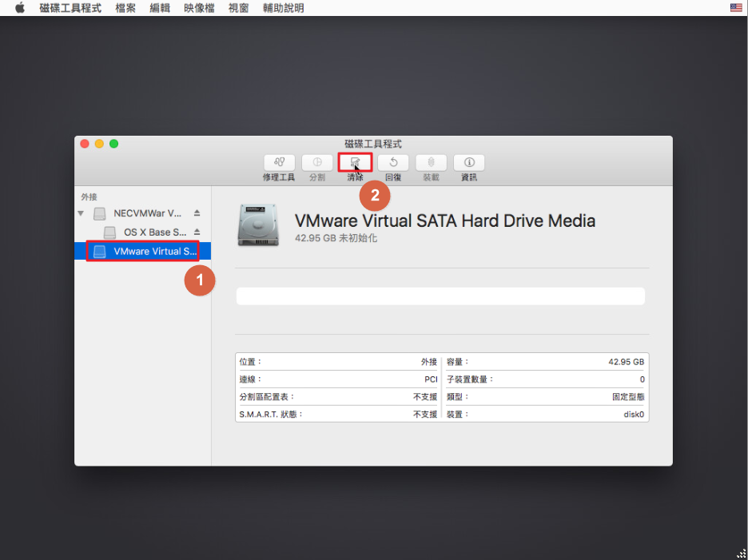Click the Erase (清除) toolbar icon
748x560 pixels.
point(355,163)
